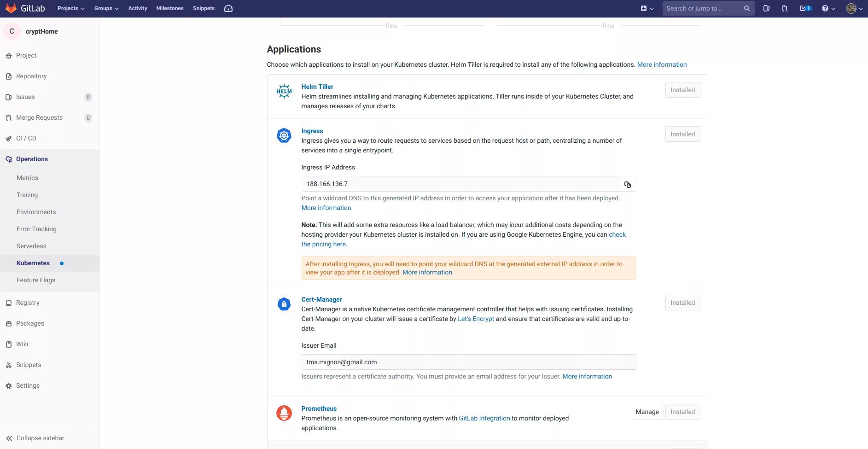Expand the Projects dropdown

coord(71,8)
